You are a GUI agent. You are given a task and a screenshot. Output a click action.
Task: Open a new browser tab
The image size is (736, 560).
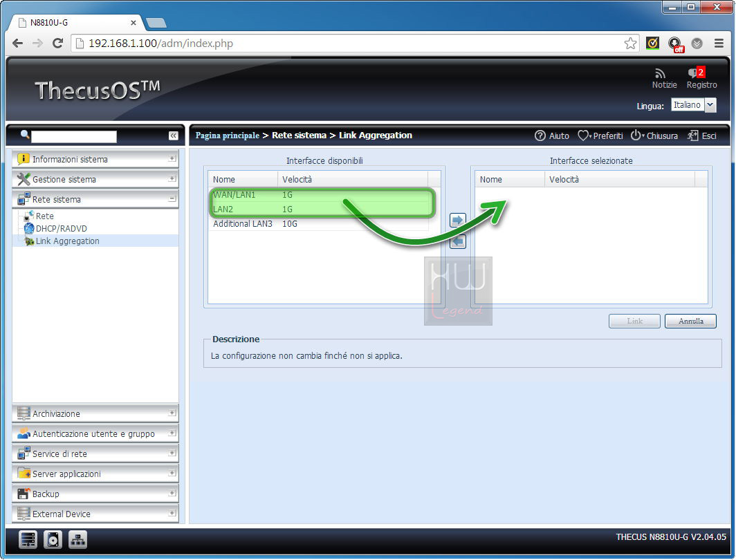(x=156, y=23)
